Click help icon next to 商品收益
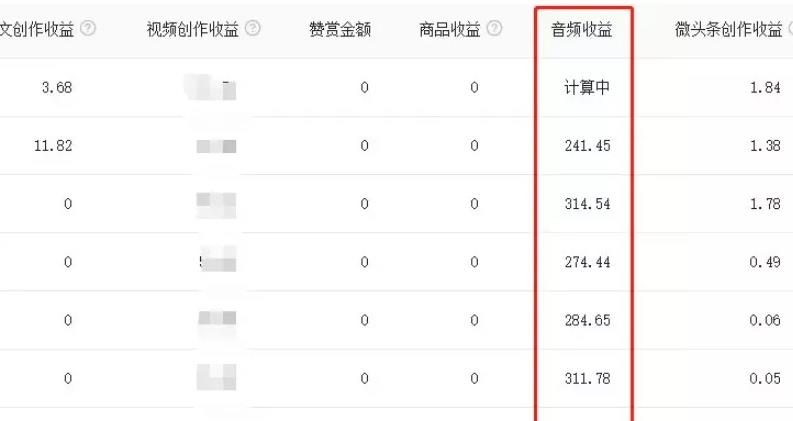 (x=495, y=28)
